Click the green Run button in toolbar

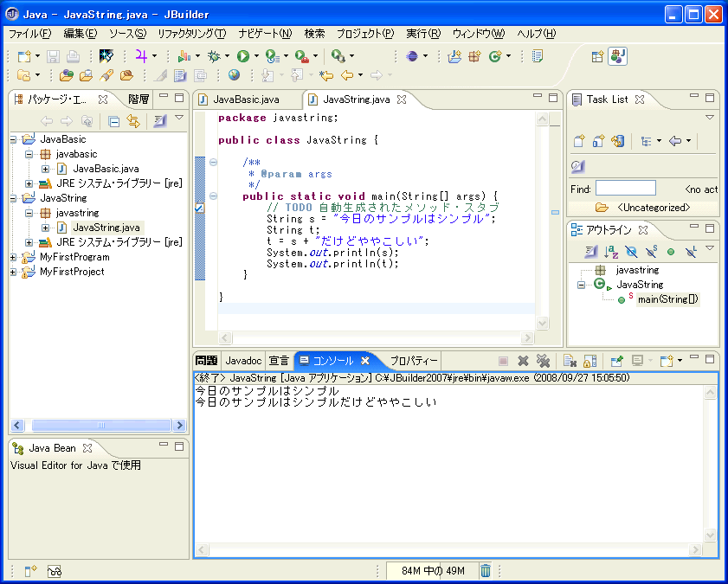pyautogui.click(x=243, y=55)
